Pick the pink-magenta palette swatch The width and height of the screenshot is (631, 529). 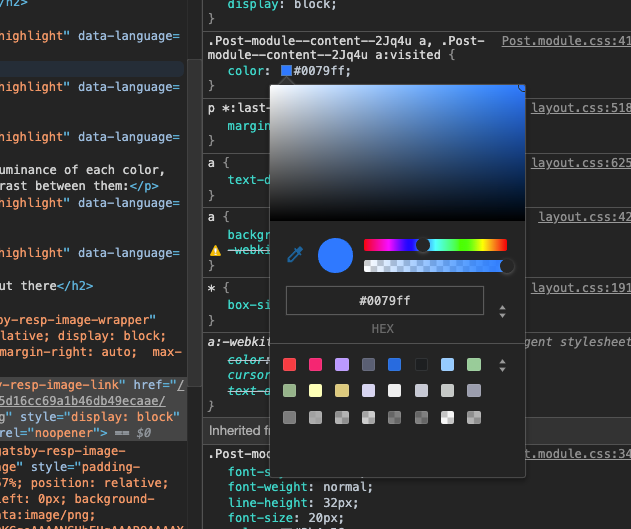tap(316, 364)
